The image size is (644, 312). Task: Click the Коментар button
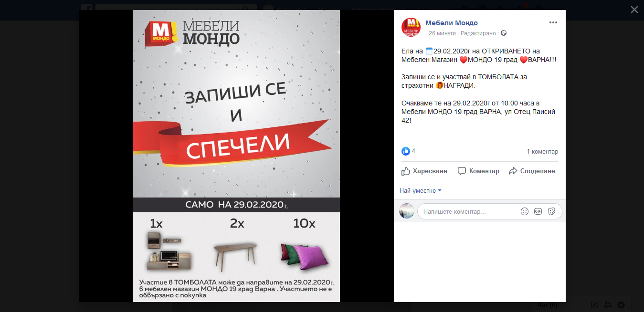[x=478, y=171]
